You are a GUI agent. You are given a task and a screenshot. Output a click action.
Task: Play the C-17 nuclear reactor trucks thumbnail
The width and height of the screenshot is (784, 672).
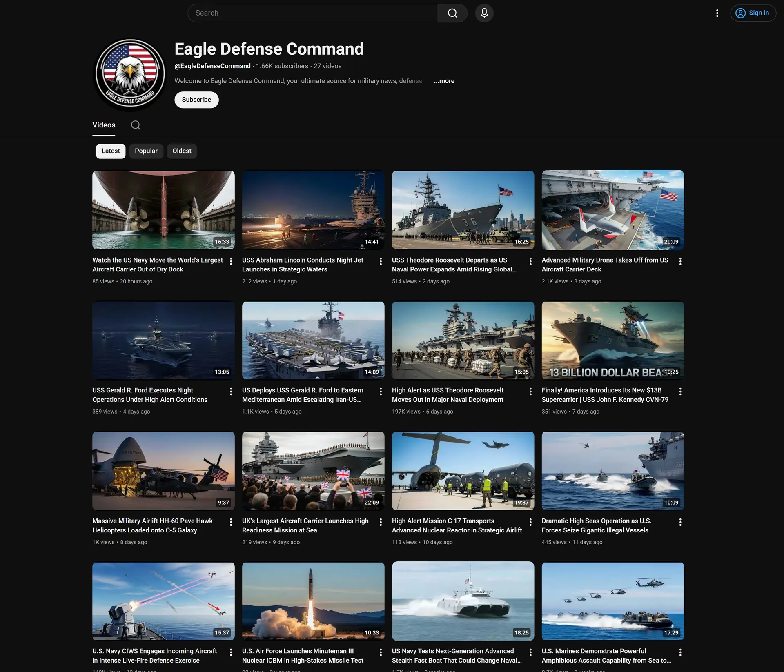(463, 471)
